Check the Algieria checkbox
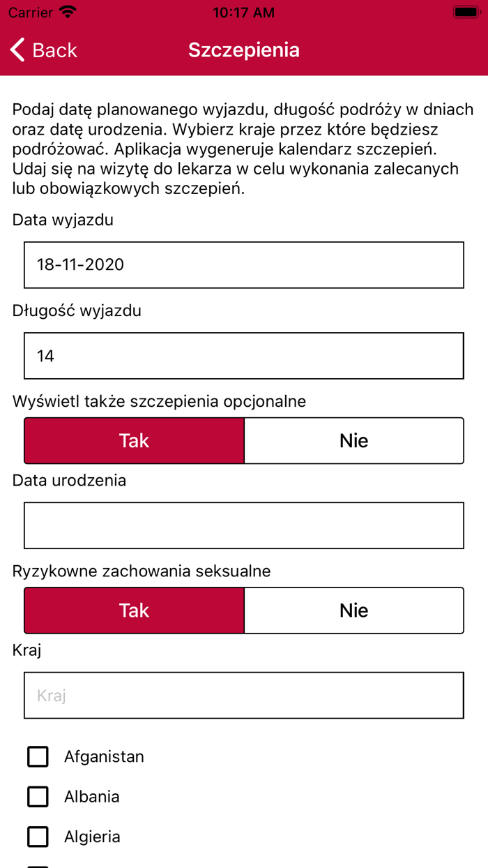 tap(38, 836)
